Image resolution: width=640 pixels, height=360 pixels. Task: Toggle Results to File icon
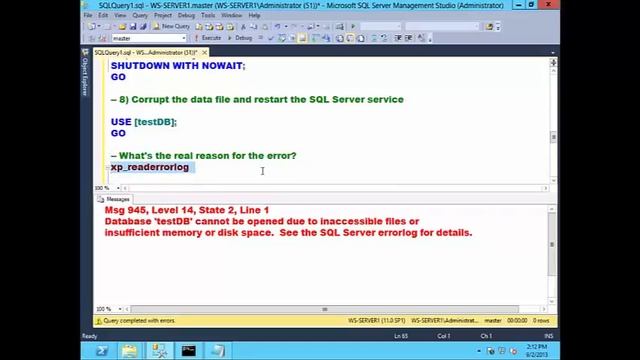pyautogui.click(x=361, y=38)
